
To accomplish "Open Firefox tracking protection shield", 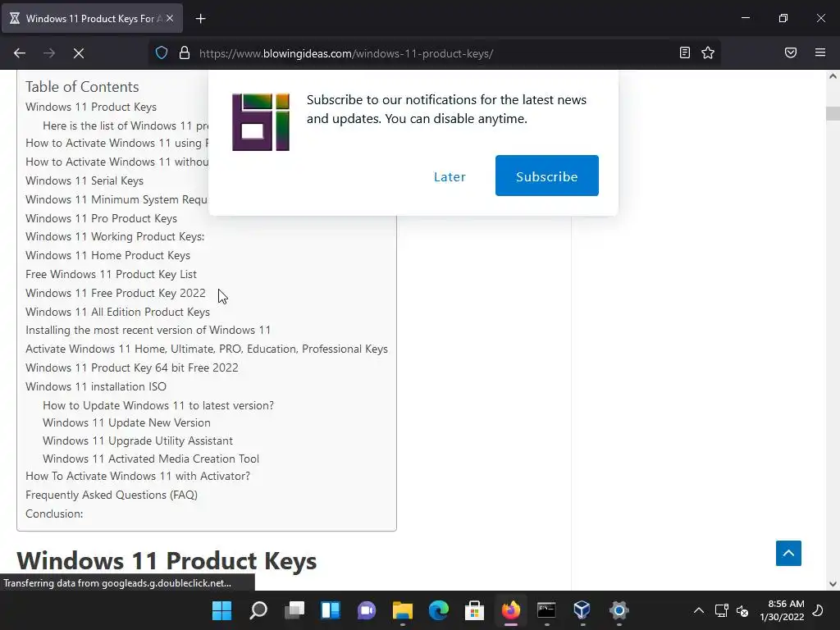I will click(162, 52).
